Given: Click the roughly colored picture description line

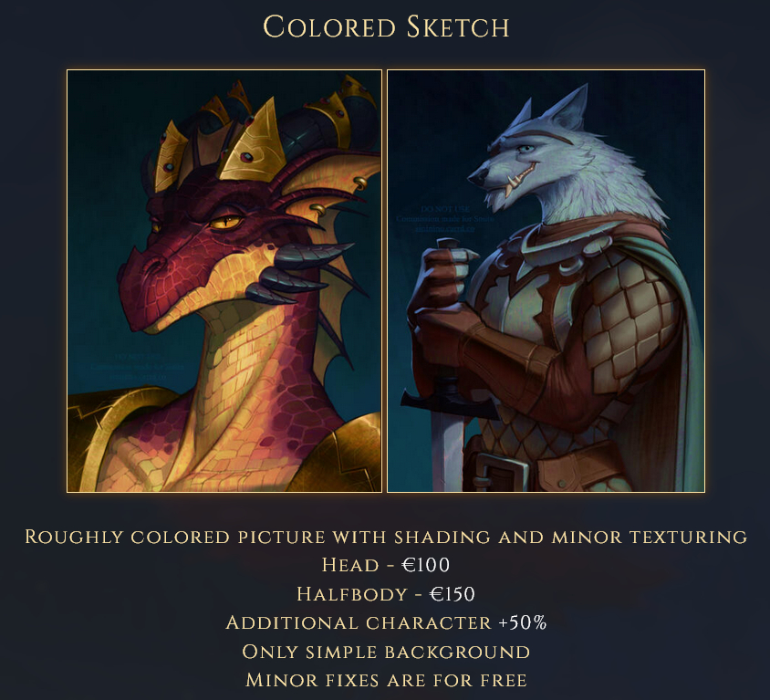Looking at the screenshot, I should pos(386,537).
